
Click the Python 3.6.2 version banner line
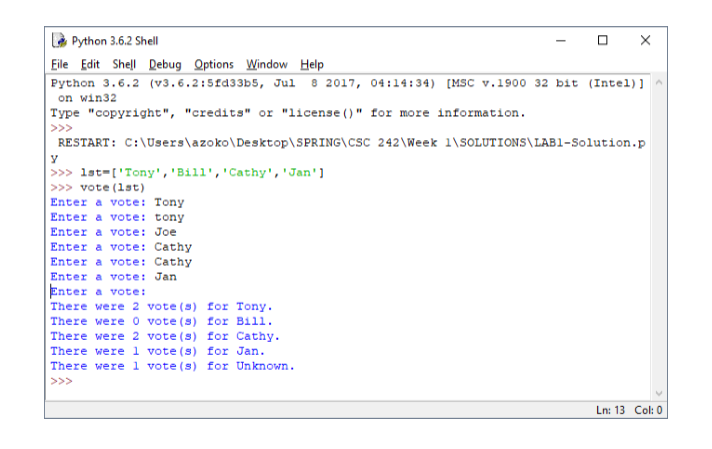click(347, 83)
